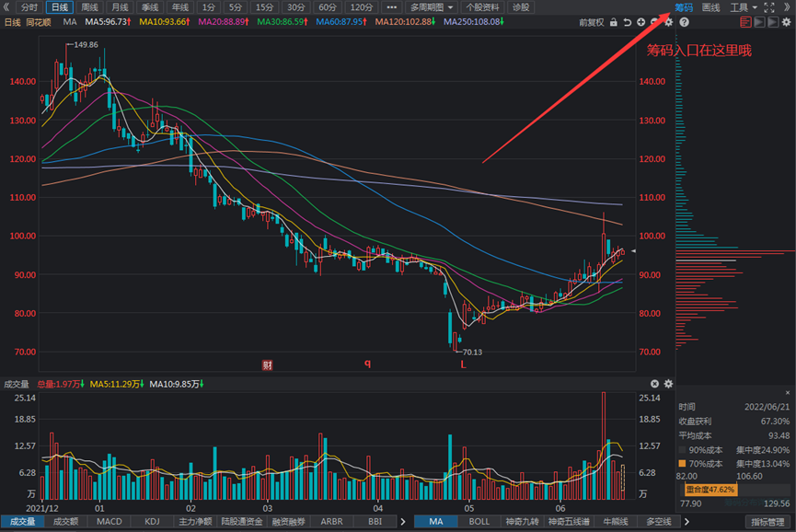Expand the 工具 tools dropdown
This screenshot has height=532, width=796.
tap(744, 7)
